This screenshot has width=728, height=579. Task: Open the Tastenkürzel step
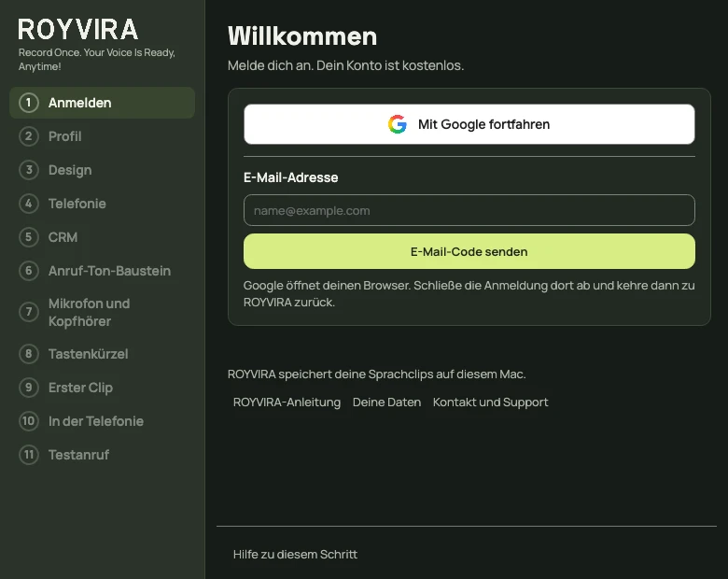pyautogui.click(x=102, y=354)
